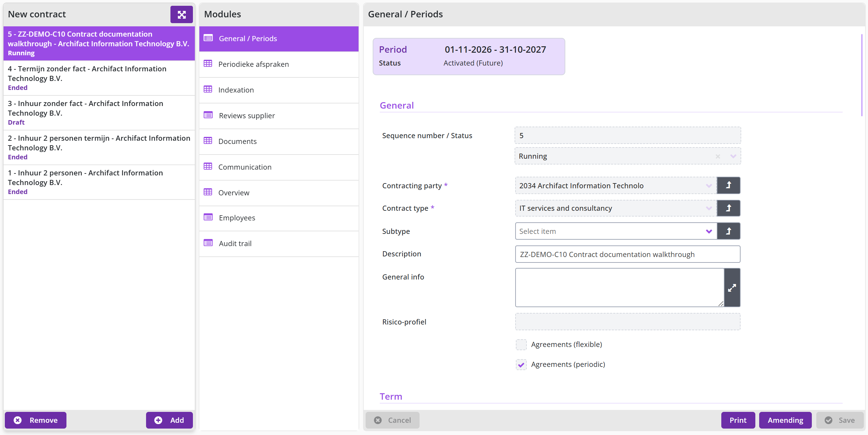868x435 pixels.
Task: Clear the Running status with x icon
Action: pyautogui.click(x=718, y=156)
